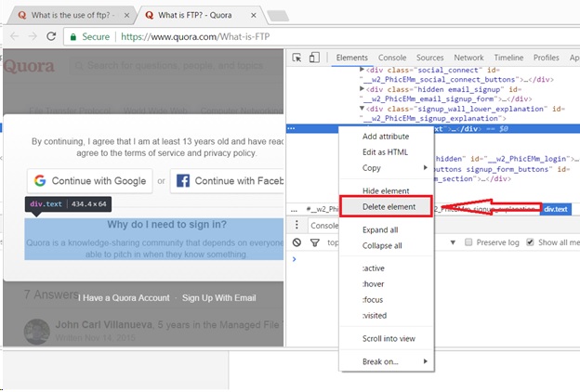The width and height of the screenshot is (580, 392).
Task: Click the breadcrumb ellipsis in the Elements path bar
Action: click(x=294, y=210)
